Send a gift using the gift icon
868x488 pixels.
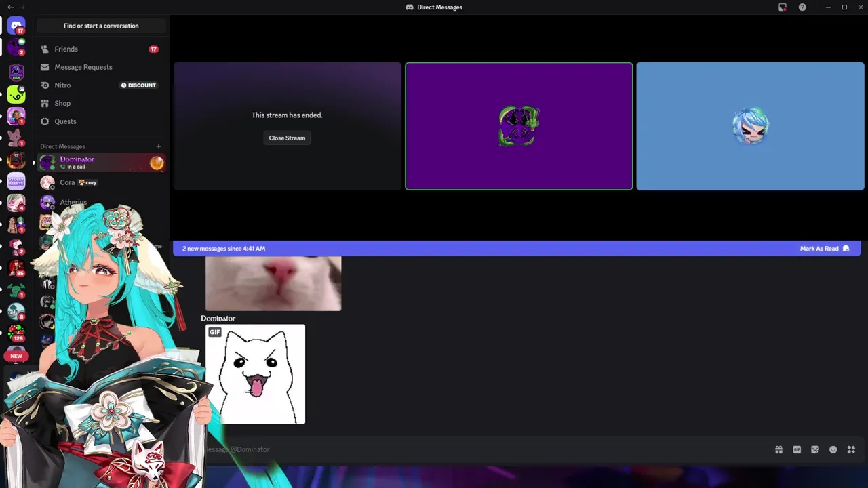pyautogui.click(x=778, y=449)
